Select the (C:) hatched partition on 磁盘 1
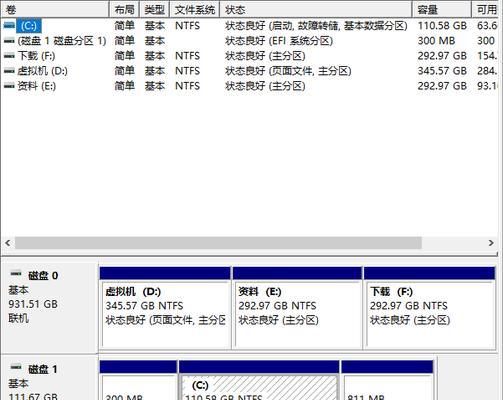 (x=259, y=380)
